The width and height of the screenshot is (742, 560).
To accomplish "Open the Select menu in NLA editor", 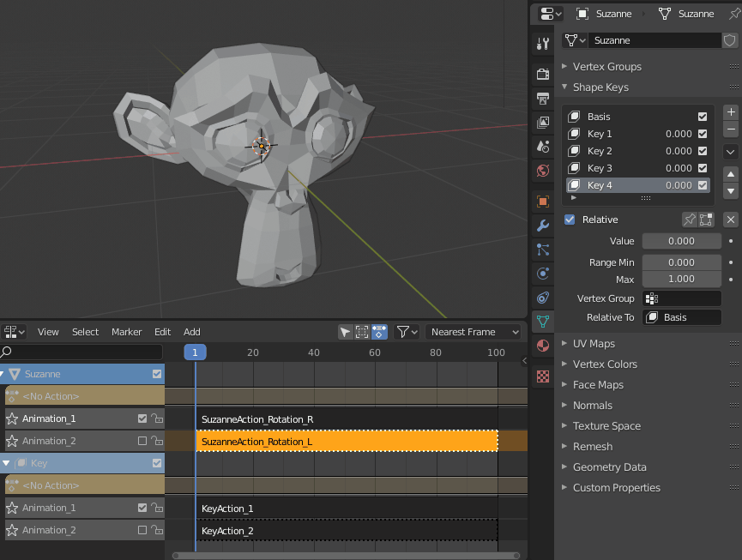I will coord(85,332).
